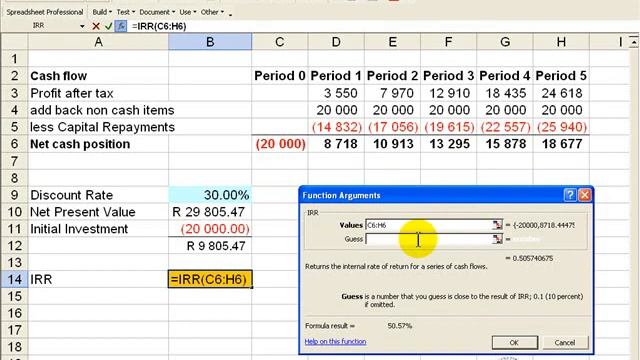640x360 pixels.
Task: Select column C header
Action: coord(280,42)
